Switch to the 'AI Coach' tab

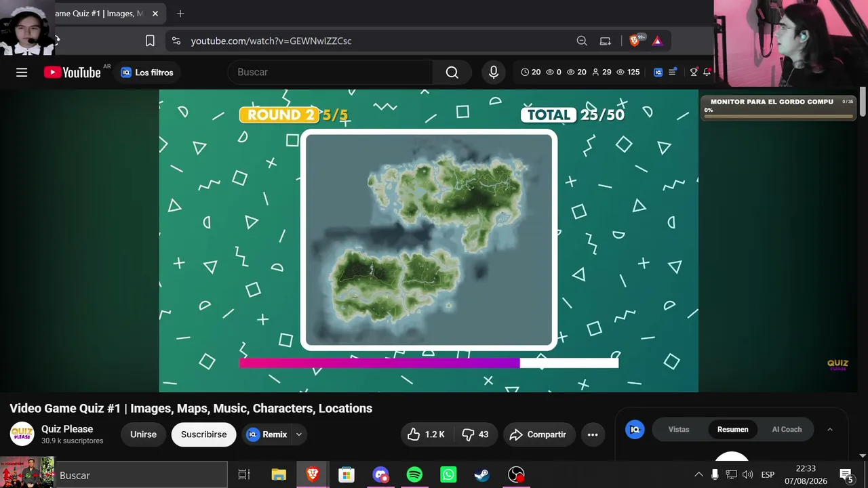[x=787, y=430]
